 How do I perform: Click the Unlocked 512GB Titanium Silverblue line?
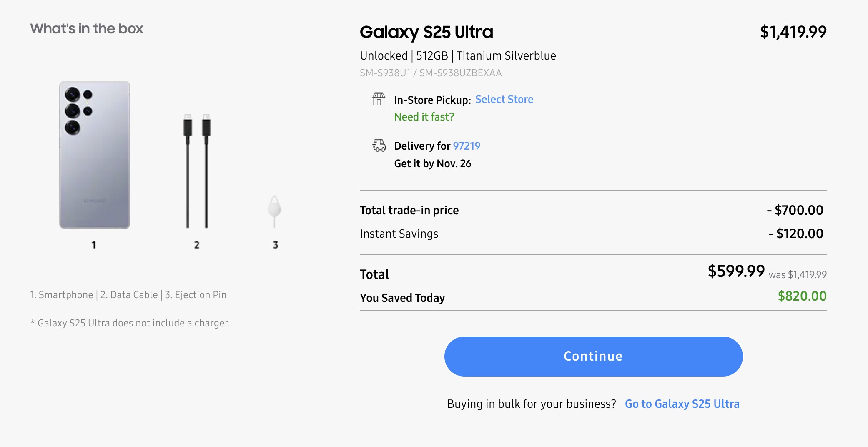458,55
